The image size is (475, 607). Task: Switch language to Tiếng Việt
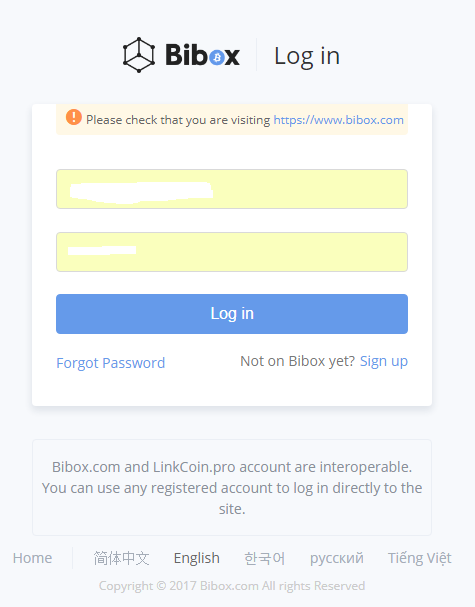[x=420, y=558]
